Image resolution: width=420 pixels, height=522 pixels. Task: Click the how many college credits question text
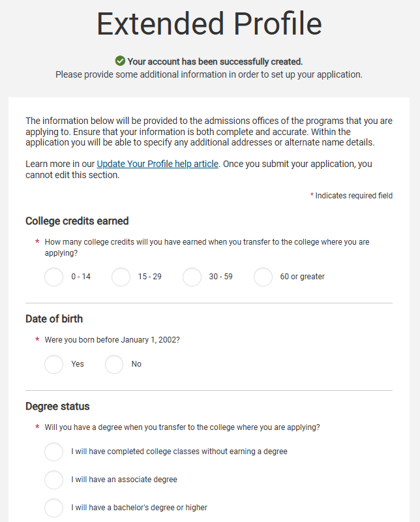tap(207, 247)
